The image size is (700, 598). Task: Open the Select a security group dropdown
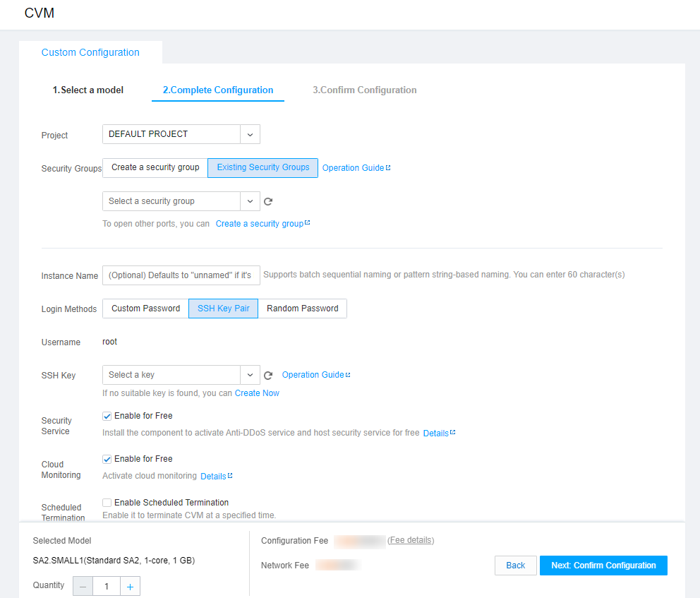[x=250, y=201]
